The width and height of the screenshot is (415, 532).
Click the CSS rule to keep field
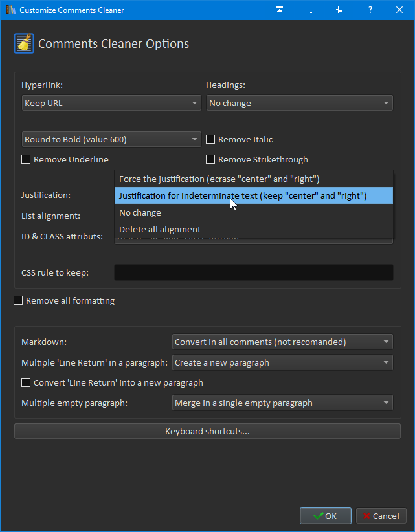click(x=253, y=272)
